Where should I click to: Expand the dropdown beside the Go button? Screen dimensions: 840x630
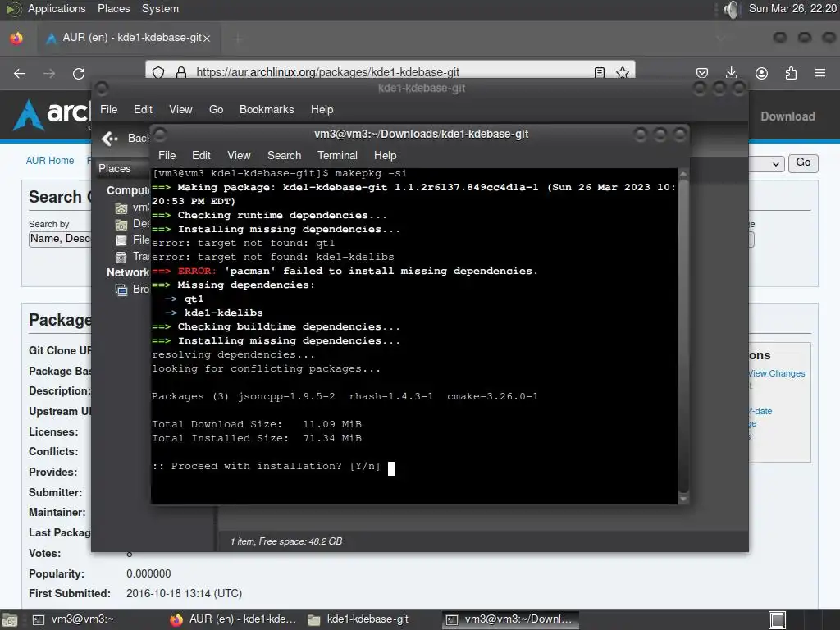[x=775, y=164]
